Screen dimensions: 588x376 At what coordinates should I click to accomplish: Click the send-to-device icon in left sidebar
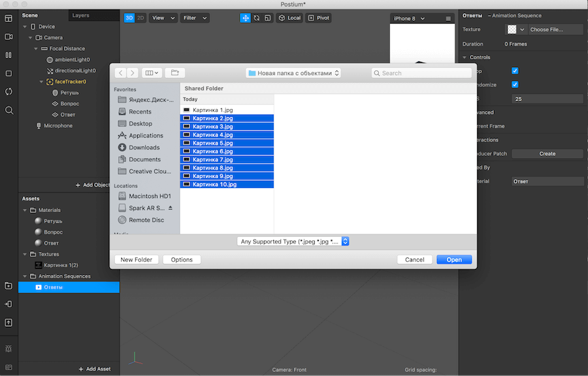8,304
